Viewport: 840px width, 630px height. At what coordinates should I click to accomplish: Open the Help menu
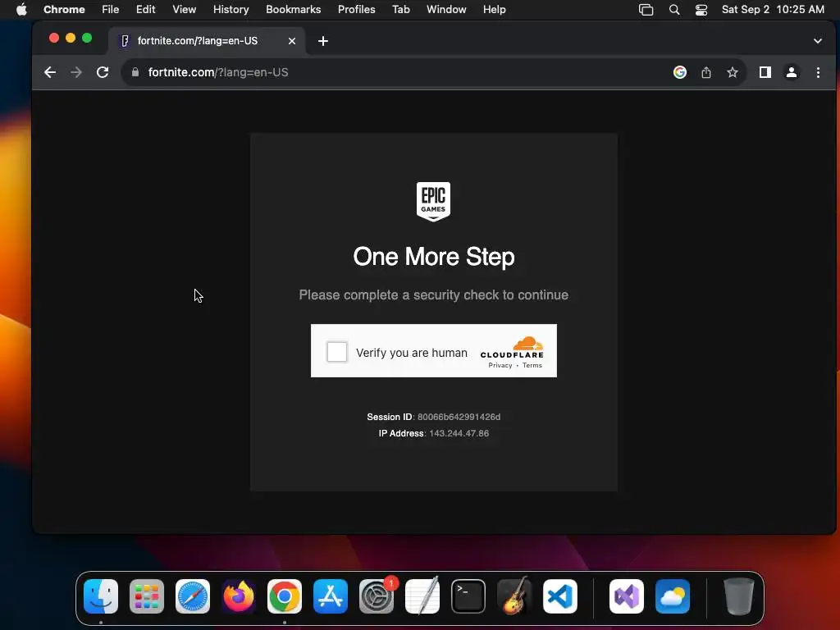coord(494,10)
